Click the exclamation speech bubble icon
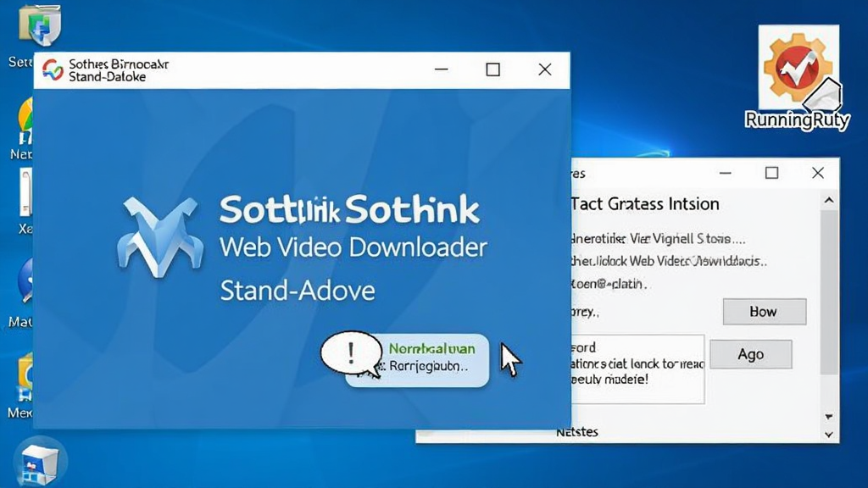 [351, 353]
